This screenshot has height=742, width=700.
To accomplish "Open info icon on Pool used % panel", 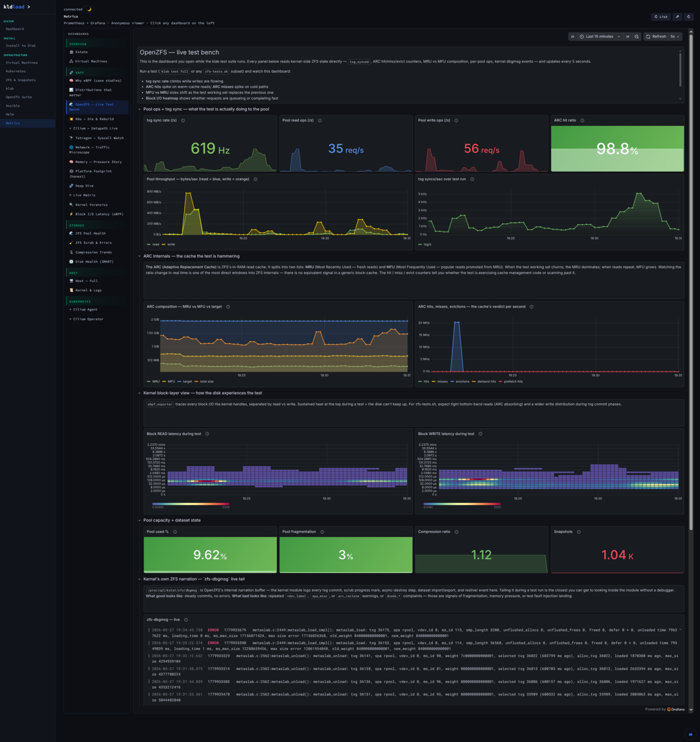I will click(x=175, y=532).
